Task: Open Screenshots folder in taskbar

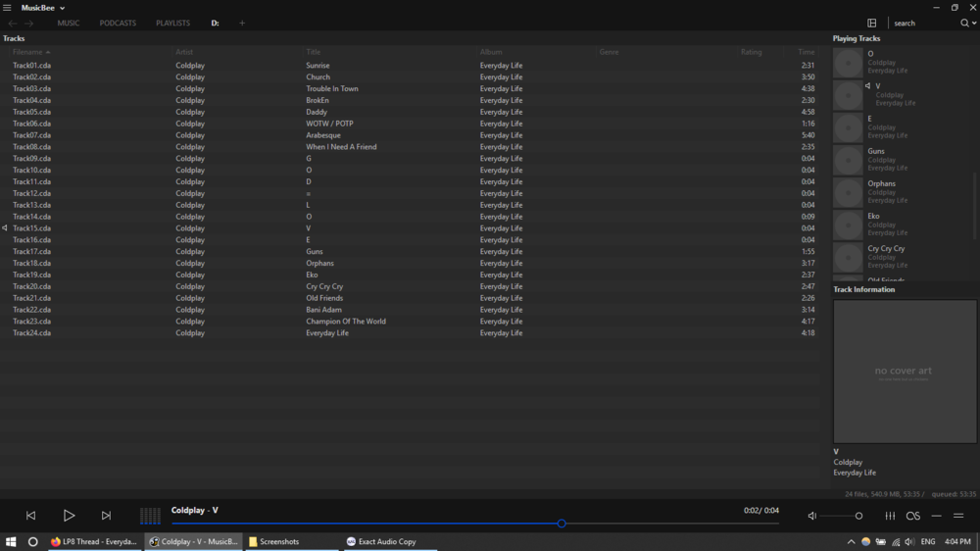Action: click(291, 541)
